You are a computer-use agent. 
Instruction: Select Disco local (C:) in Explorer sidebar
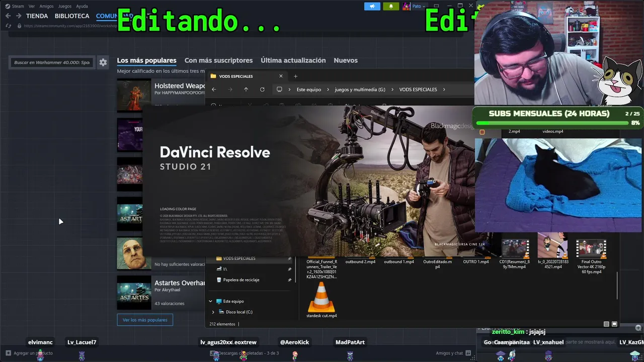pyautogui.click(x=239, y=312)
